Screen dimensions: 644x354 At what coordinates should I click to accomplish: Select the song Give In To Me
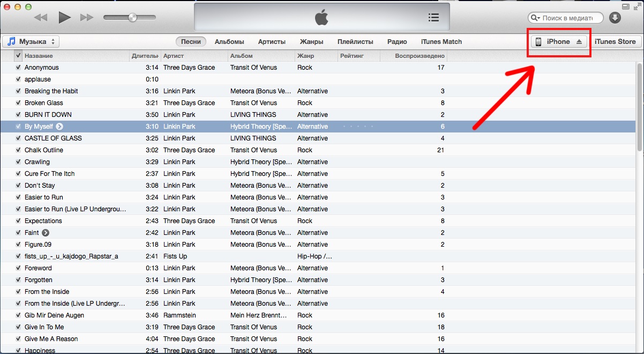[44, 327]
